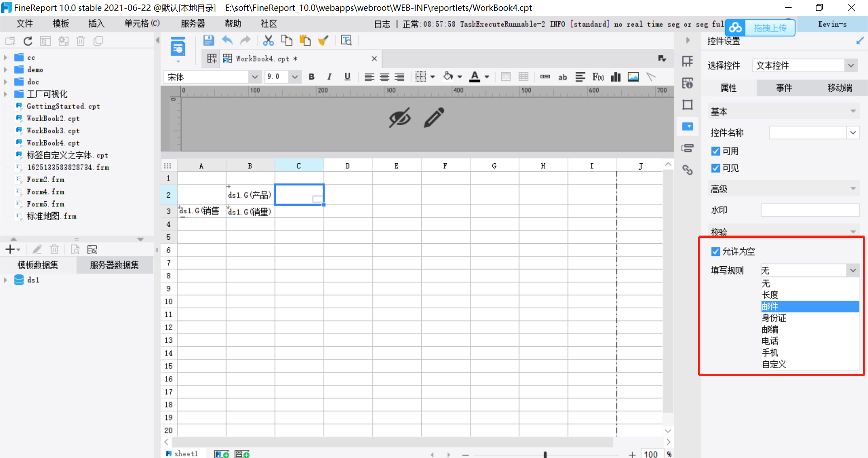The image size is (868, 458).
Task: Align cell text center
Action: click(x=384, y=77)
